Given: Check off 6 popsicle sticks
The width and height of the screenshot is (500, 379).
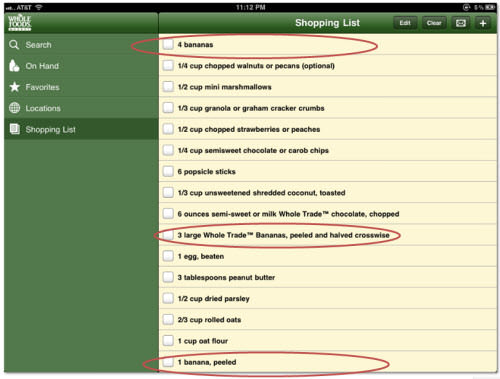Looking at the screenshot, I should point(168,171).
